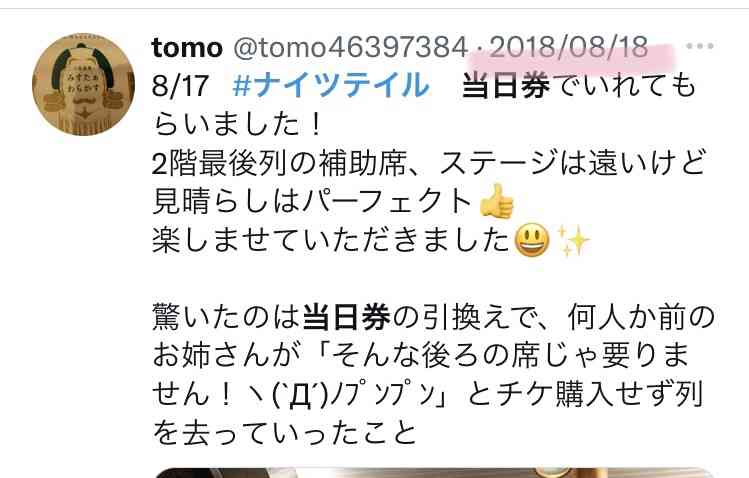This screenshot has height=478, width=749.
Task: Click the display name tomo
Action: tap(187, 48)
